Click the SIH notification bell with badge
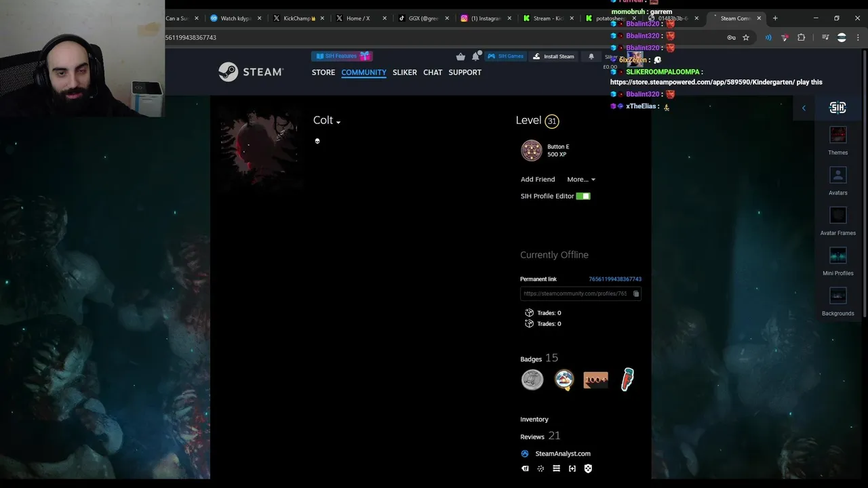The height and width of the screenshot is (488, 868). 477,56
